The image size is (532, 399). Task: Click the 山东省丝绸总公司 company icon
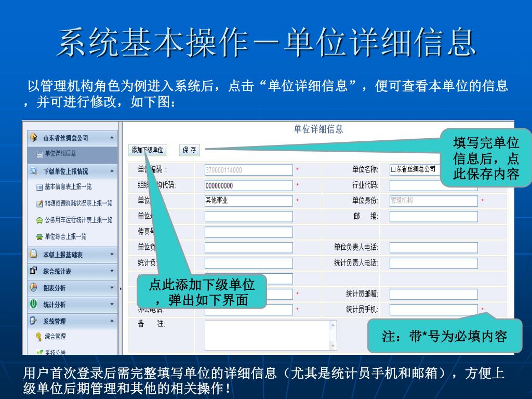[x=33, y=137]
